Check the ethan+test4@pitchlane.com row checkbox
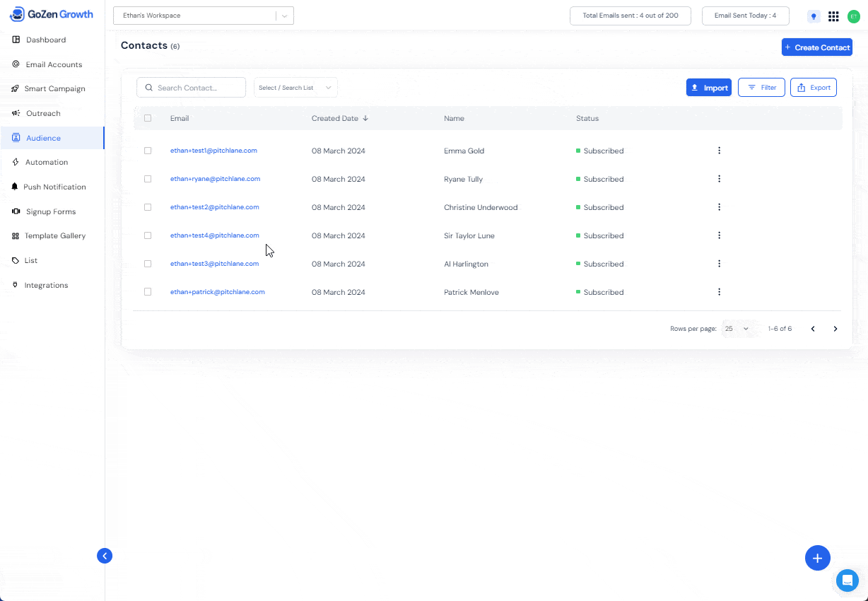This screenshot has height=601, width=868. 148,235
